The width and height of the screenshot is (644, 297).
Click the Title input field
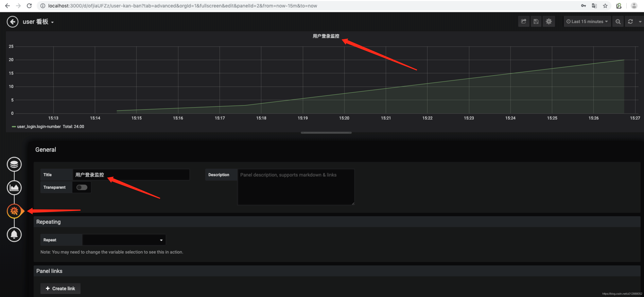(x=131, y=175)
